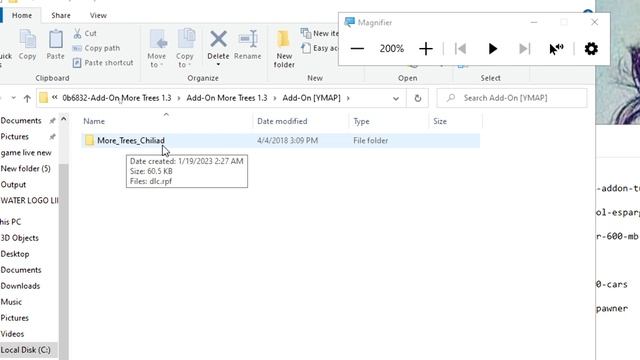Click the Refresh button
Viewport: 640px width, 360px height.
[418, 98]
